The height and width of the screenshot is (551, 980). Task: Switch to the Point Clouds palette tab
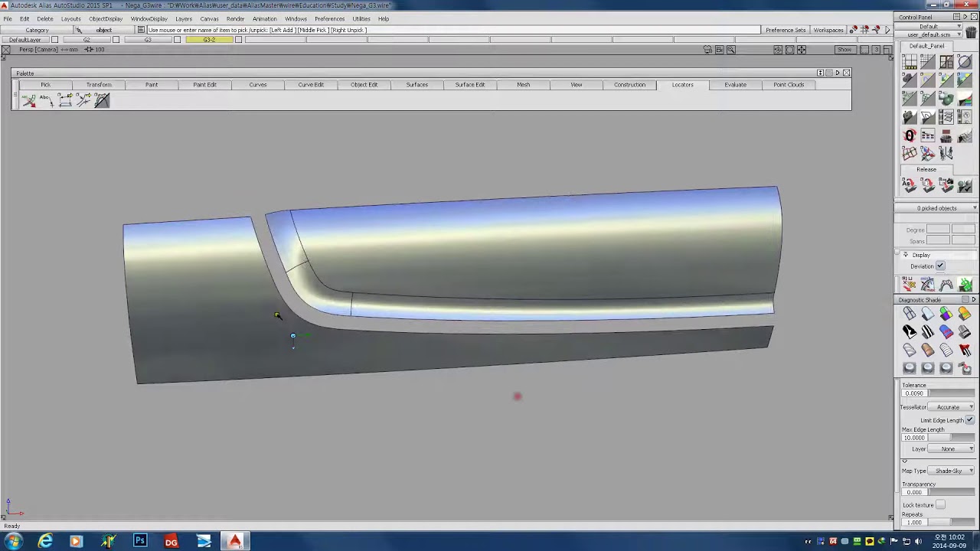[789, 85]
